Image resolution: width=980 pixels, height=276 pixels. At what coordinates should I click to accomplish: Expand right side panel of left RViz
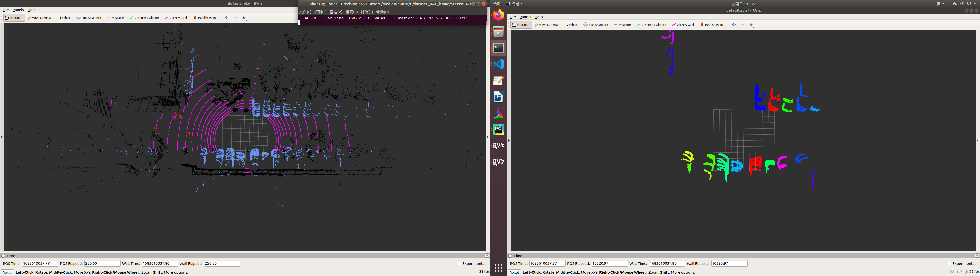pos(488,136)
